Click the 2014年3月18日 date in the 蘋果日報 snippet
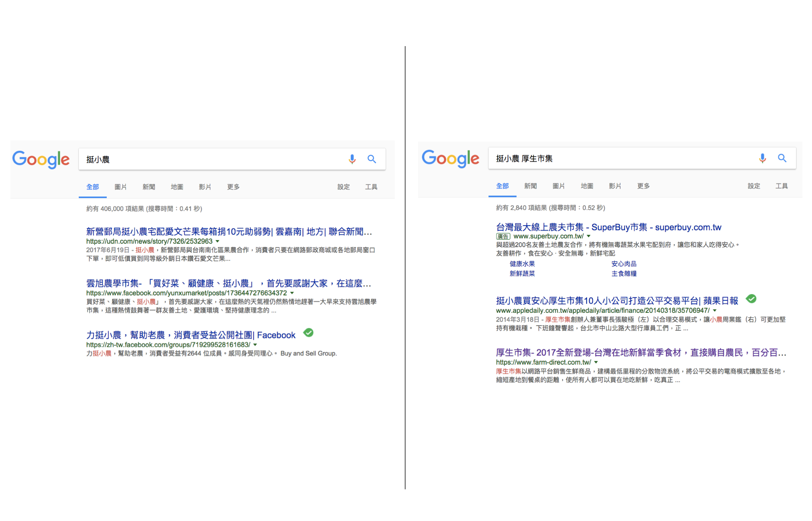Viewport: 812px width, 521px height. pyautogui.click(x=518, y=320)
